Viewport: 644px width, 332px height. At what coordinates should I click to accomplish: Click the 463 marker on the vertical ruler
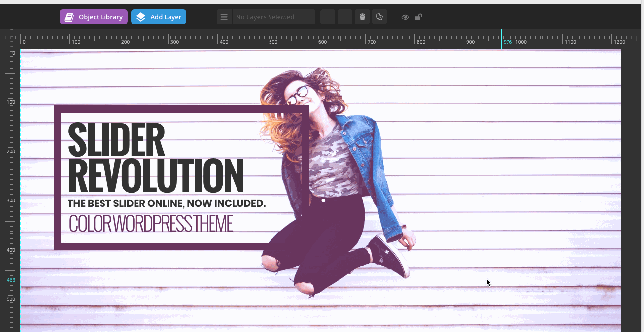[11, 280]
